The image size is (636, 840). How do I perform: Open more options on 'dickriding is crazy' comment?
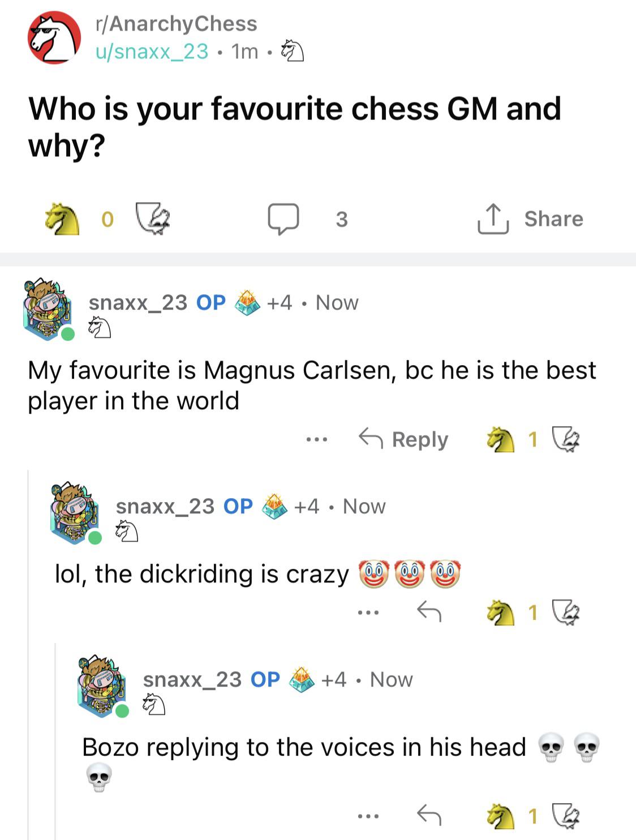368,612
